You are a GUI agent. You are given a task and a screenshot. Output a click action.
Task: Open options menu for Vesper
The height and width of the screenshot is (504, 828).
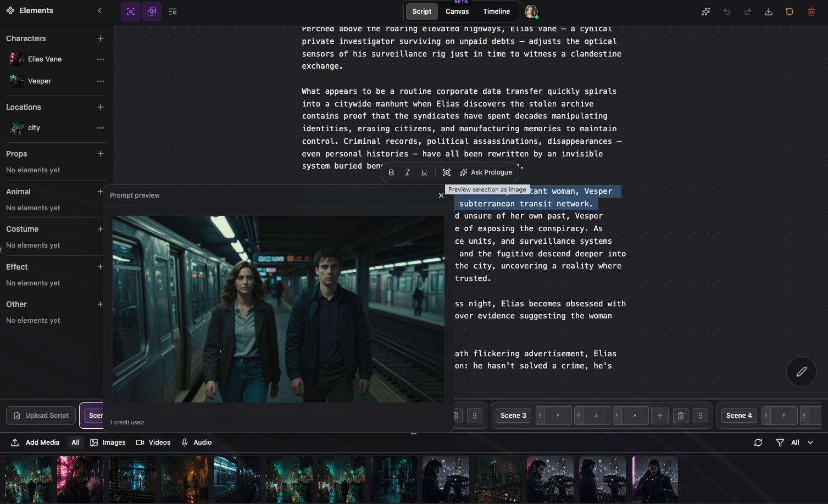[x=101, y=81]
